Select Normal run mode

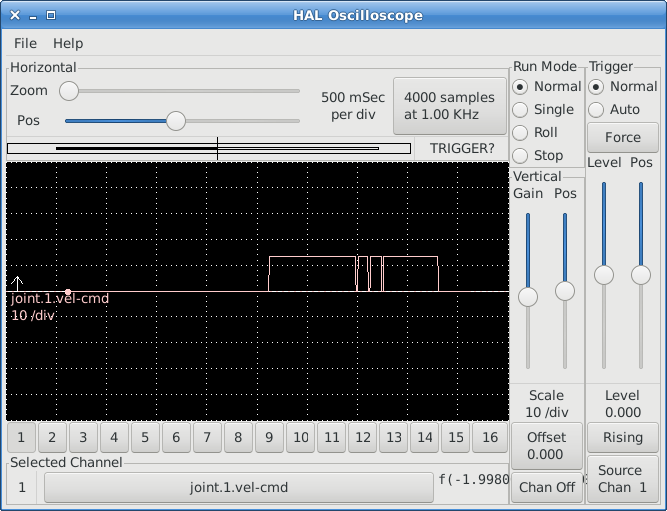coord(547,87)
